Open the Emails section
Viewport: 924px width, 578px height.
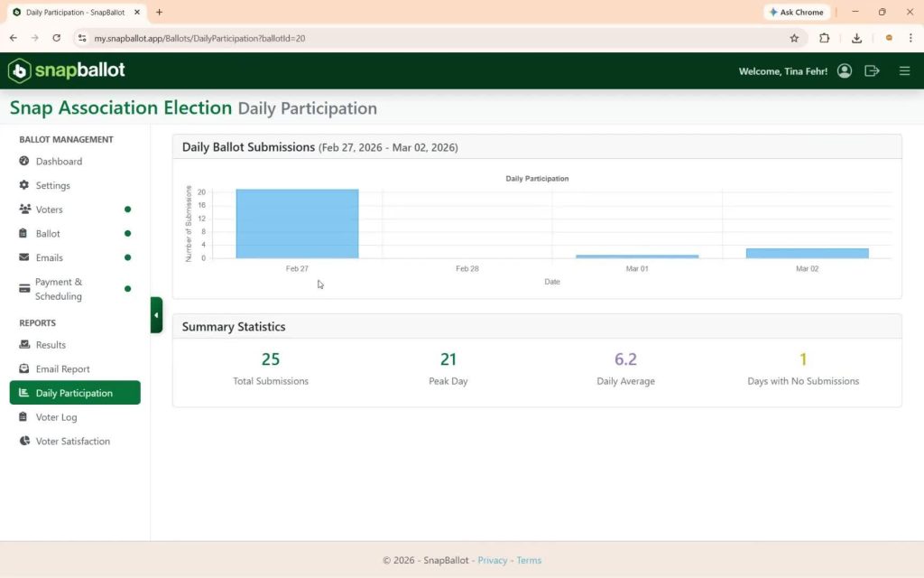coord(75,257)
